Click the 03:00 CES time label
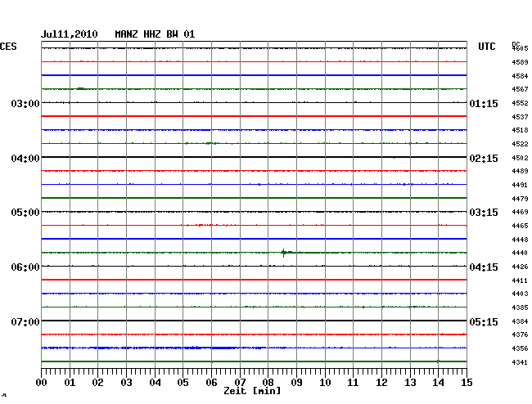532x404 pixels. tap(25, 104)
